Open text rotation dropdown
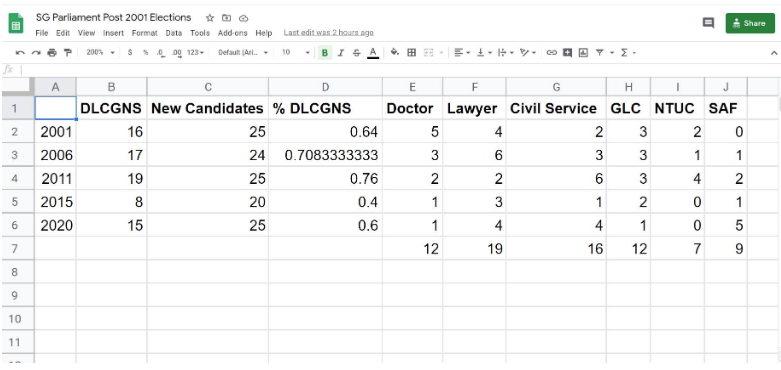This screenshot has width=781, height=370. 527,52
